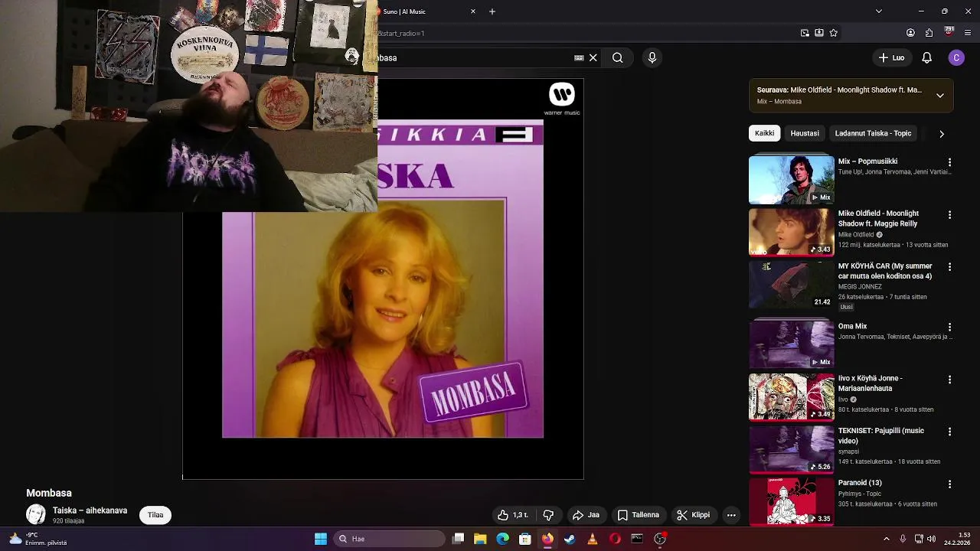Click the Mombasa video title text
The height and width of the screenshot is (551, 980).
49,493
